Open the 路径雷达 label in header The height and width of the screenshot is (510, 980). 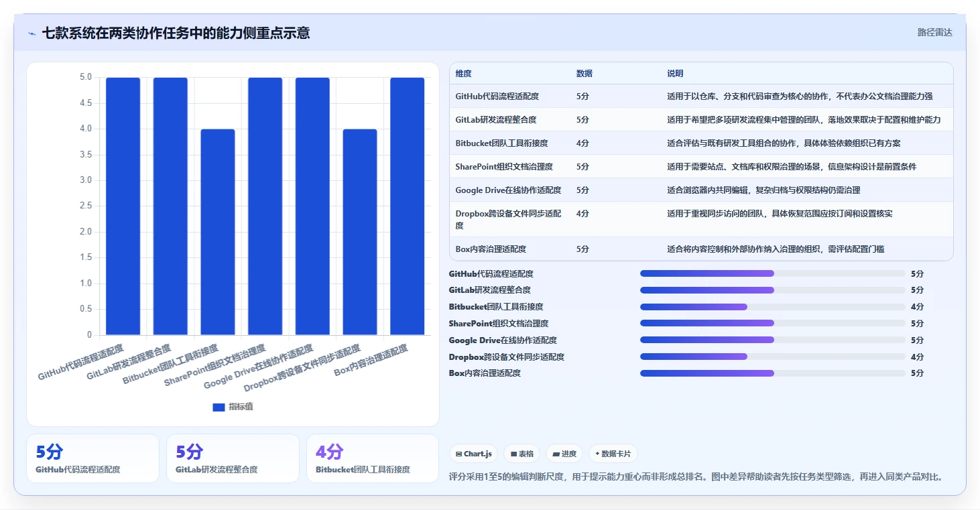[934, 32]
